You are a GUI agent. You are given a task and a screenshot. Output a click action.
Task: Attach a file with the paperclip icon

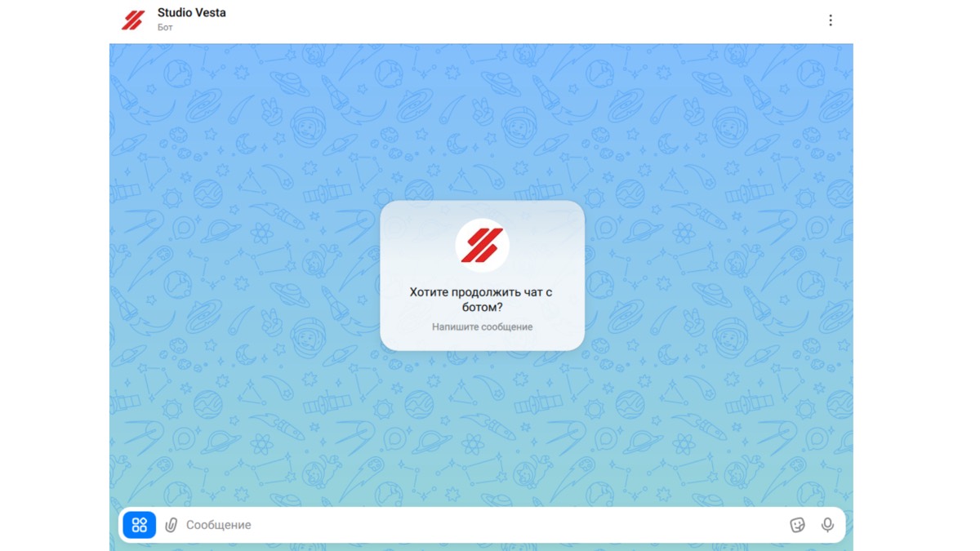[x=171, y=525]
